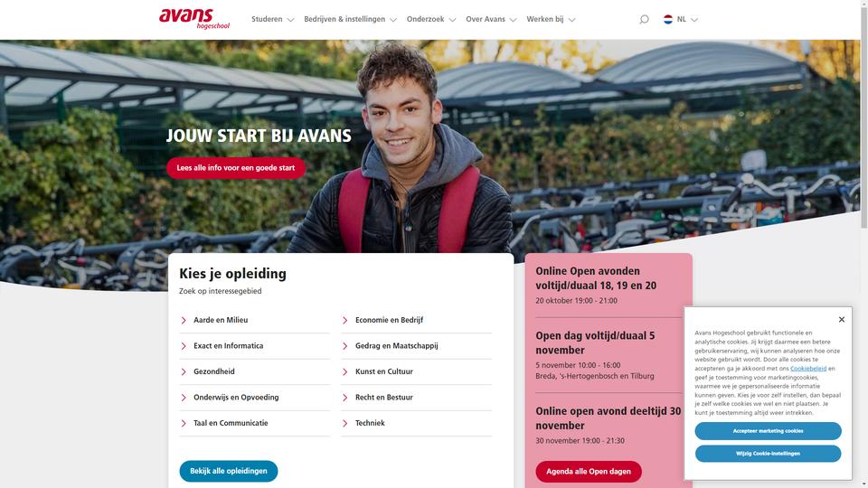Viewport: 868px width, 488px height.
Task: Expand the Studeren dropdown menu
Action: point(272,19)
